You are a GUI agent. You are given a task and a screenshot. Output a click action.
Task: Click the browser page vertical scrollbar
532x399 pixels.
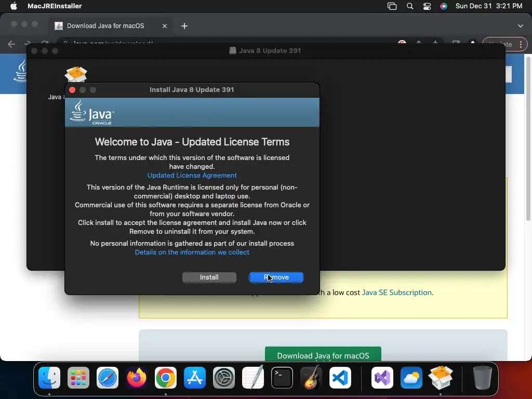(528, 139)
